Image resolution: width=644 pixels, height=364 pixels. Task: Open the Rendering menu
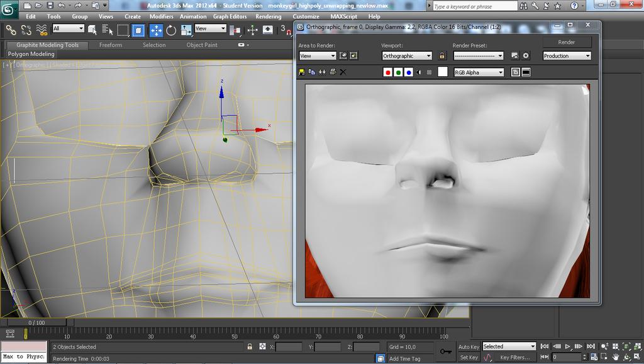pos(268,16)
